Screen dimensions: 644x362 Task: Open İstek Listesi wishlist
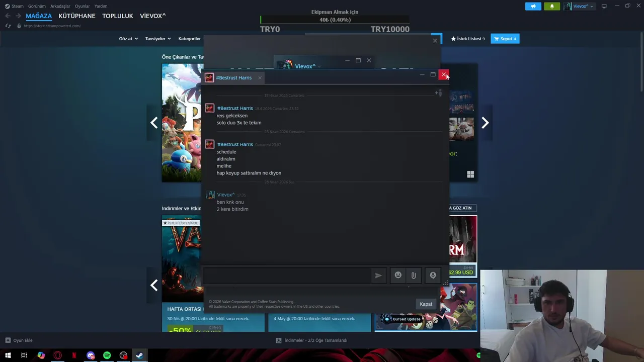pos(468,39)
